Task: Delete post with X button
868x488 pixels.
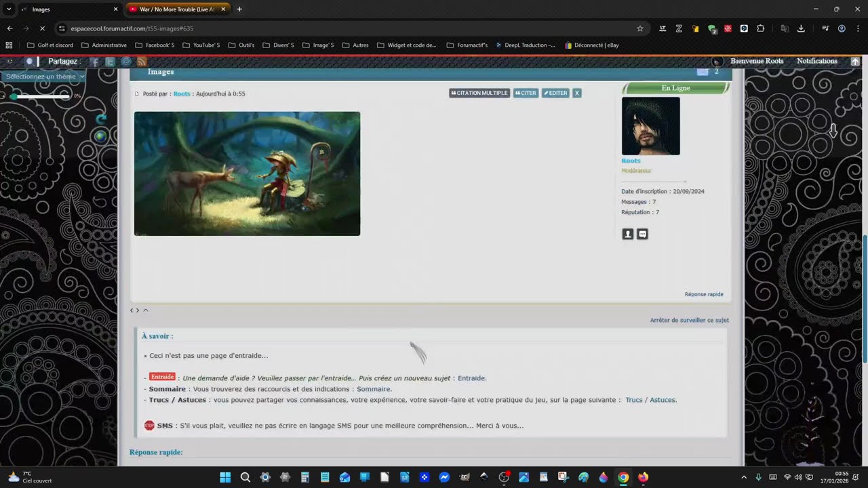Action: [577, 93]
